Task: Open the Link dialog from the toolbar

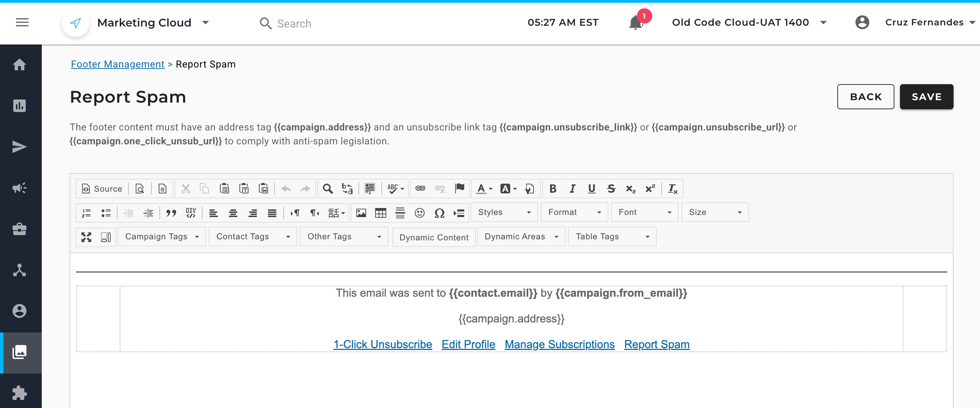Action: [x=420, y=188]
